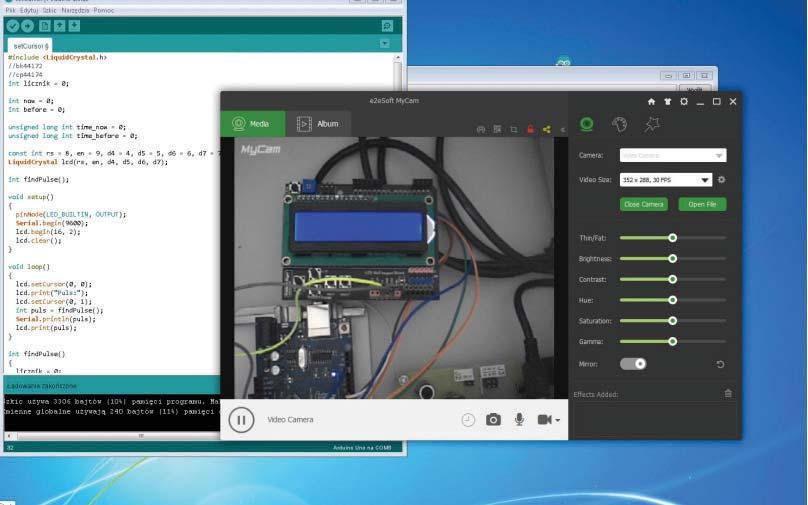The image size is (808, 505).
Task: Click the Gamma slider handle
Action: 672,341
